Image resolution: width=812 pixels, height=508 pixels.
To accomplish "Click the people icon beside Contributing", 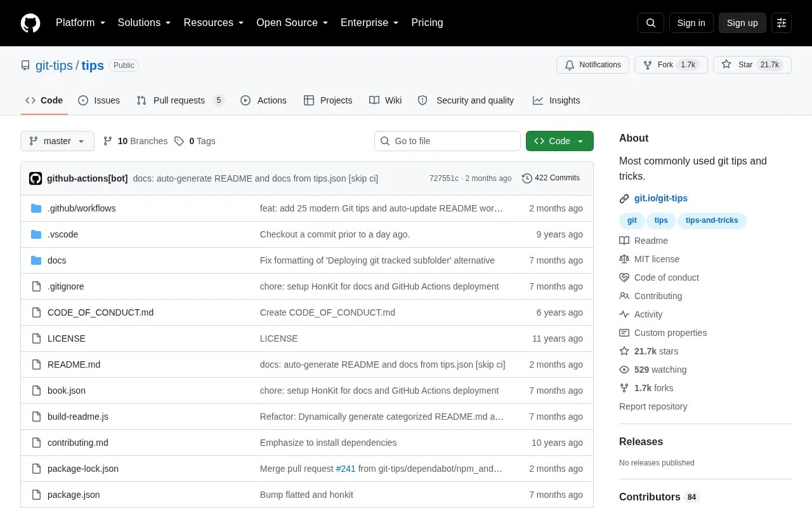I will pyautogui.click(x=624, y=296).
